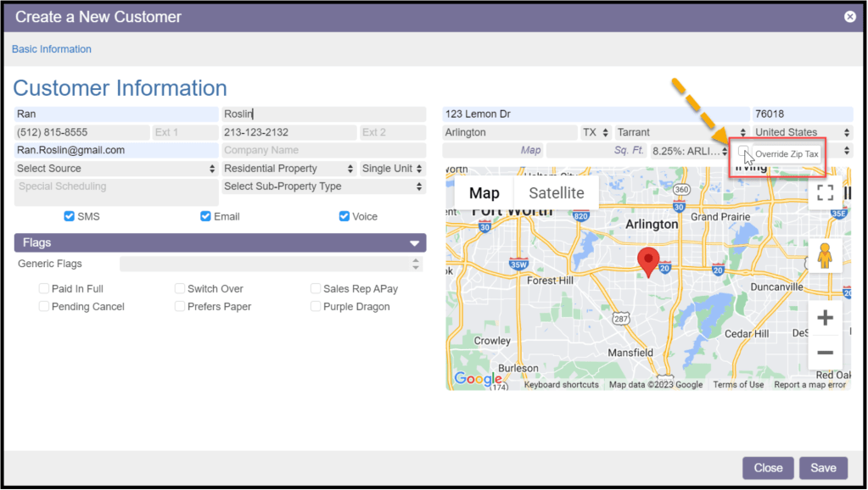868x490 pixels.
Task: Disable the SMS checkbox
Action: [70, 216]
